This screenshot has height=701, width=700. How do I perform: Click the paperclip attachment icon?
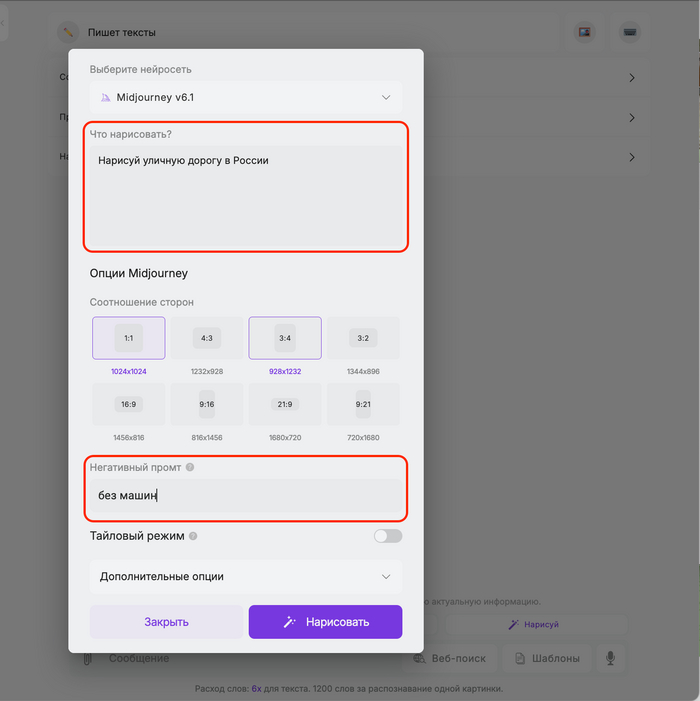click(x=88, y=658)
